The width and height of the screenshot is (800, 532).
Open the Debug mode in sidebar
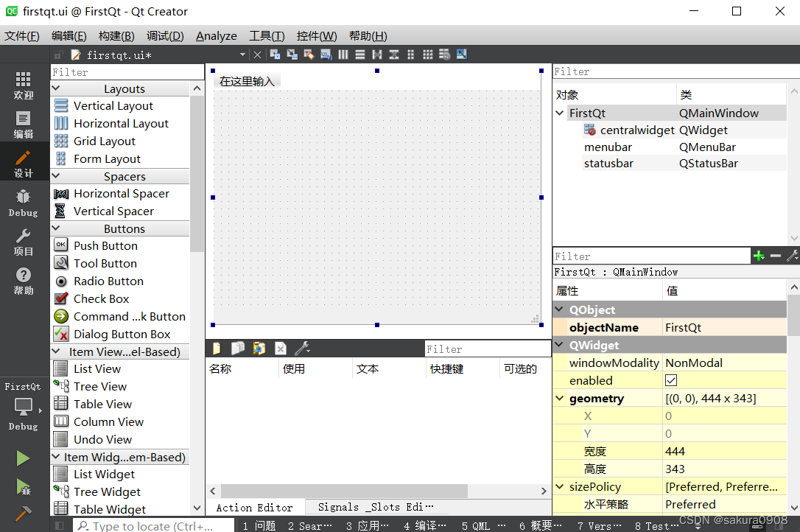click(24, 203)
